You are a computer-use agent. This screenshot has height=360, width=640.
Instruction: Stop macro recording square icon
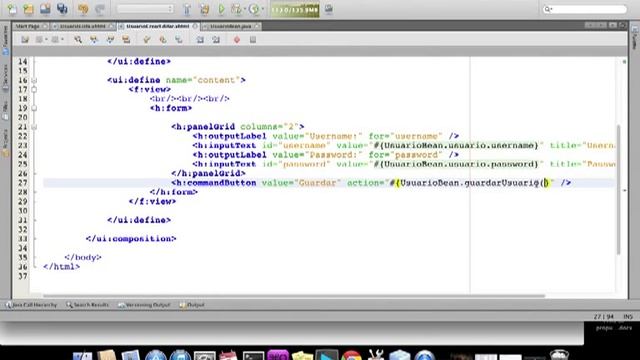pos(253,40)
